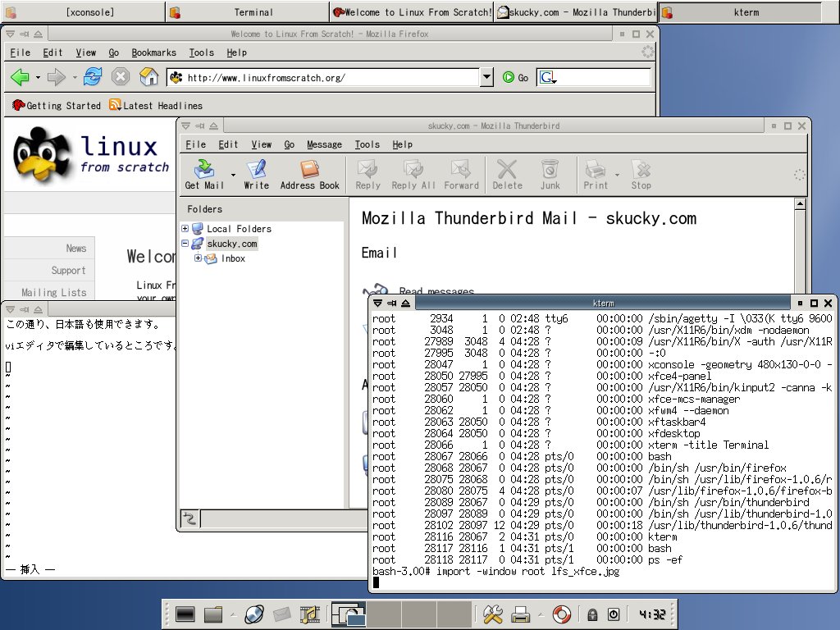Click the printer launcher in bottom panel
The width and height of the screenshot is (840, 630).
pyautogui.click(x=520, y=614)
